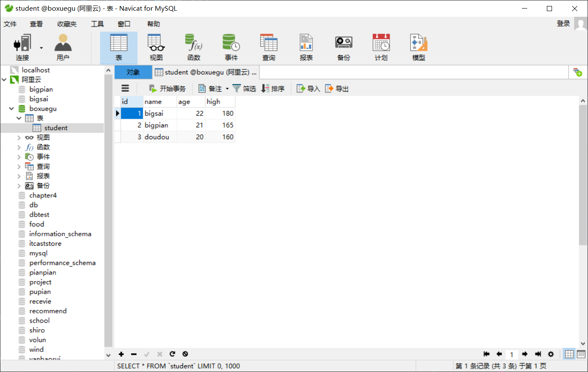The image size is (588, 372).
Task: Open the 连接 (Connection) toolbar icon
Action: click(22, 48)
